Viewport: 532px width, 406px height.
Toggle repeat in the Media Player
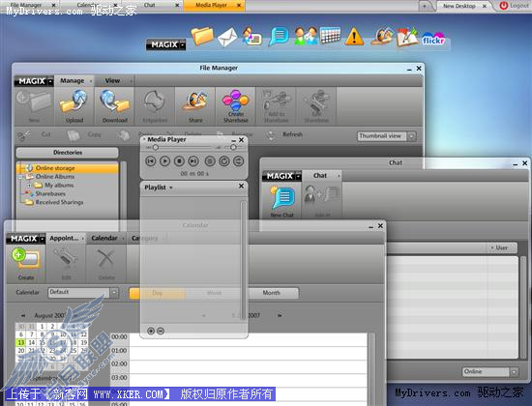click(x=224, y=161)
